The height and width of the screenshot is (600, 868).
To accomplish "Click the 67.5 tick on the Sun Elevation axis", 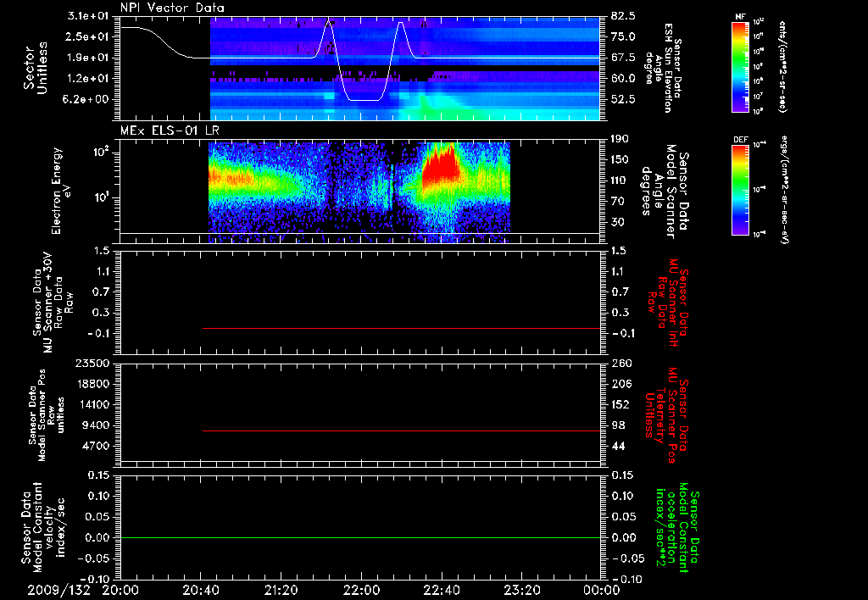I will tap(623, 58).
